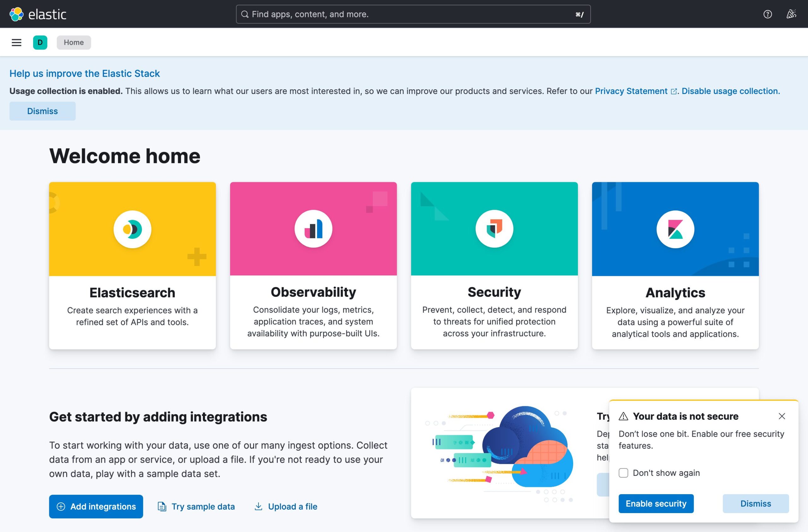
Task: Focus the Find apps search field
Action: [x=413, y=14]
